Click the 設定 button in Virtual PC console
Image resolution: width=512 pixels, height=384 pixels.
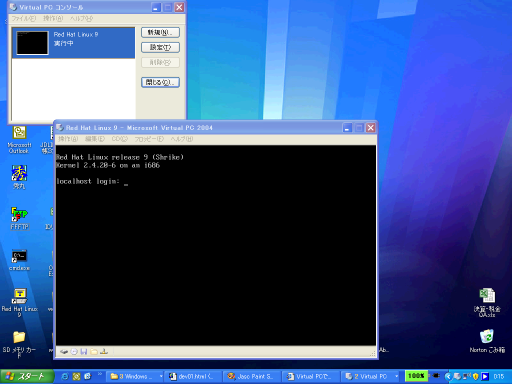pyautogui.click(x=160, y=47)
